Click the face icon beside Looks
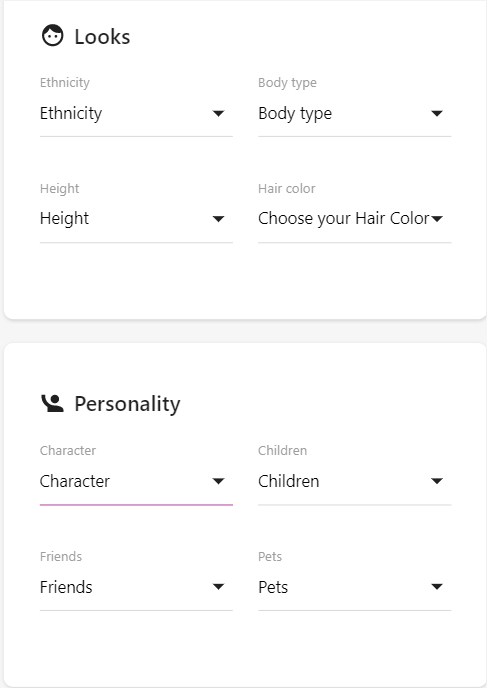This screenshot has height=688, width=487. tap(53, 36)
